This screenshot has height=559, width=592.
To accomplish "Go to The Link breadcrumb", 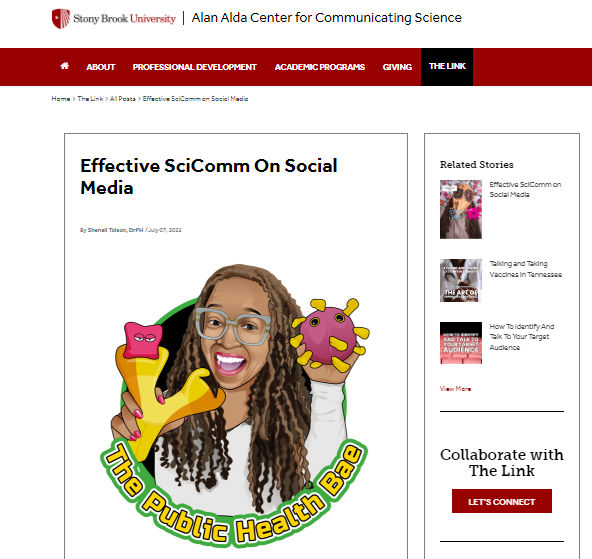I will (x=90, y=99).
